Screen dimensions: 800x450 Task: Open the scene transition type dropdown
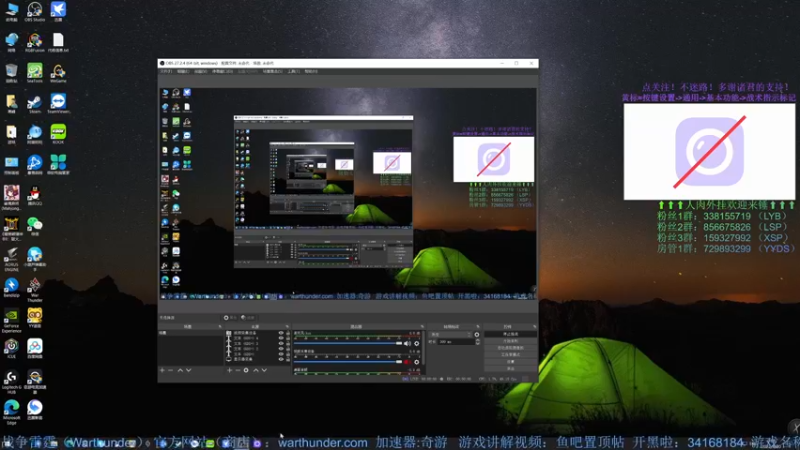click(451, 335)
